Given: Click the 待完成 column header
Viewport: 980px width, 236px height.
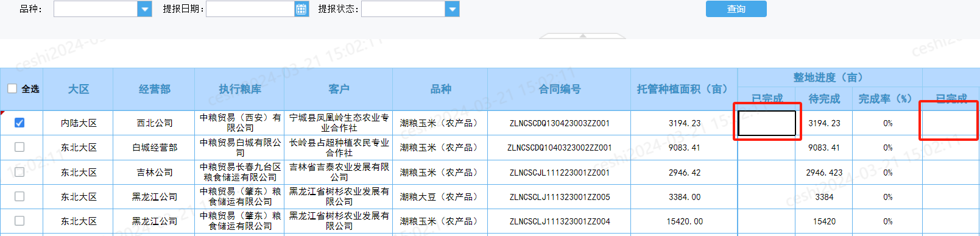Looking at the screenshot, I should pos(824,99).
